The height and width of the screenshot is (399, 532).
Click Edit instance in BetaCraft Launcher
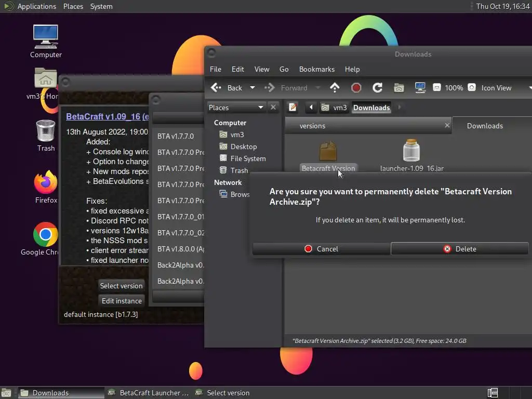122,301
